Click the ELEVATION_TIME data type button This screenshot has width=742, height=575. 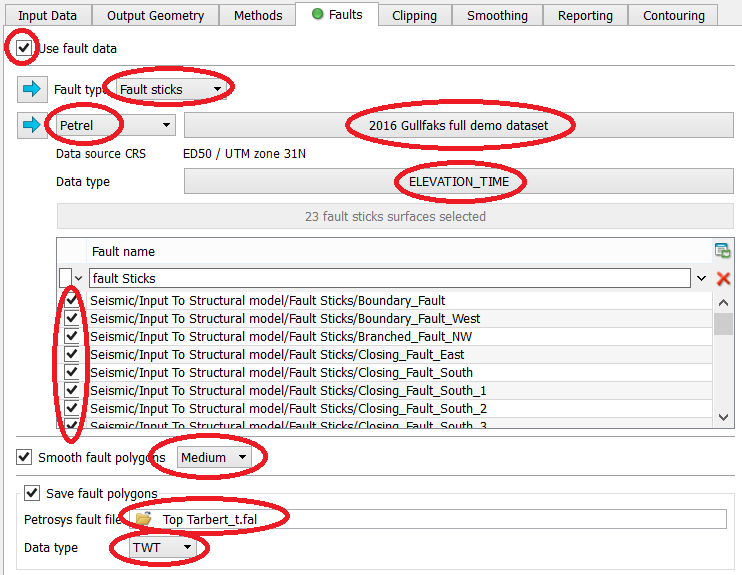[458, 182]
